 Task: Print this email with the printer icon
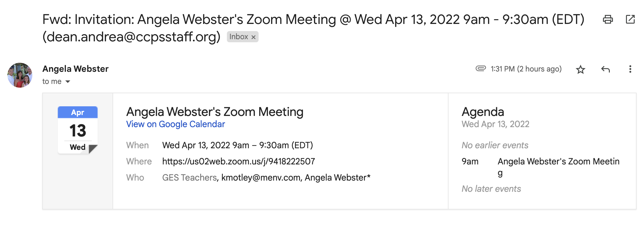point(608,20)
